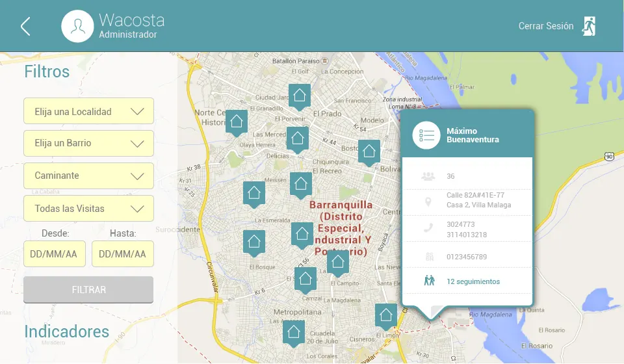The height and width of the screenshot is (364, 624).
Task: Click the address Calle 82A#41E-77
Action: tap(475, 195)
